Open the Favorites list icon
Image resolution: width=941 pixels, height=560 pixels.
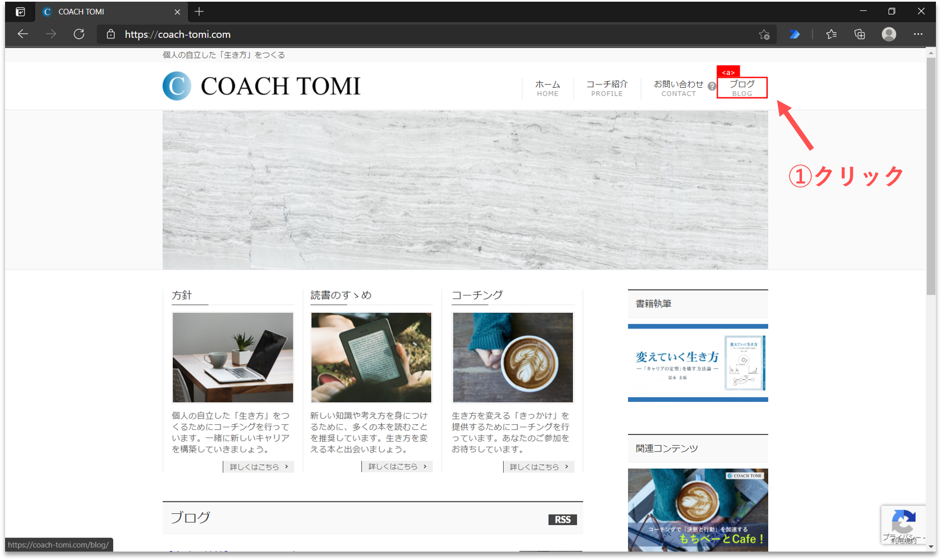(x=831, y=34)
